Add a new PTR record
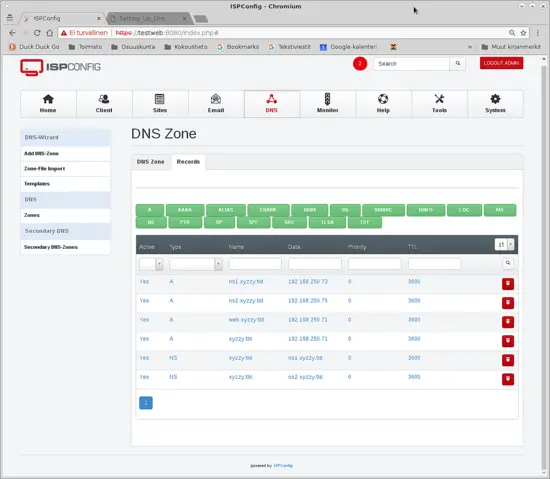 (x=185, y=222)
